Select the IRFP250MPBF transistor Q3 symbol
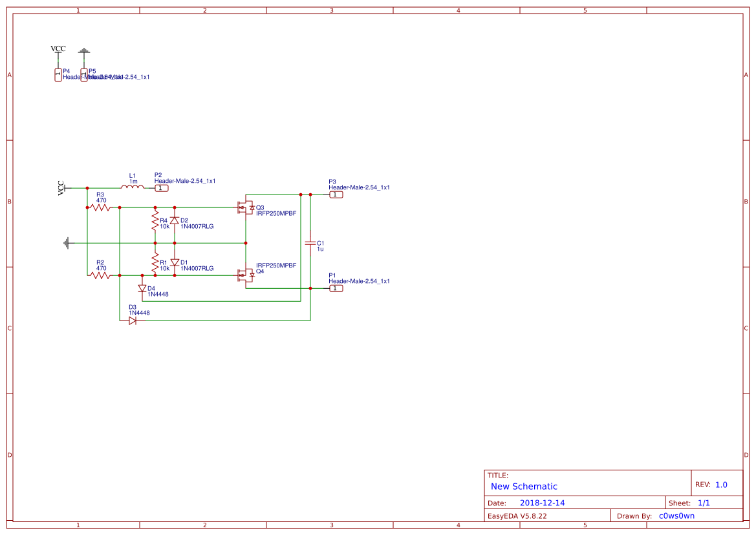Viewport: 756px width, 535px height. pos(246,208)
